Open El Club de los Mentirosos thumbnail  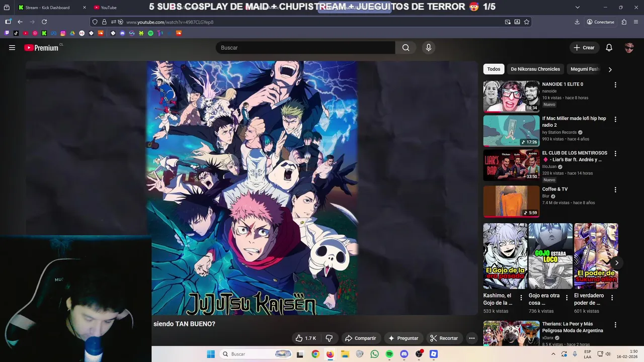[511, 165]
